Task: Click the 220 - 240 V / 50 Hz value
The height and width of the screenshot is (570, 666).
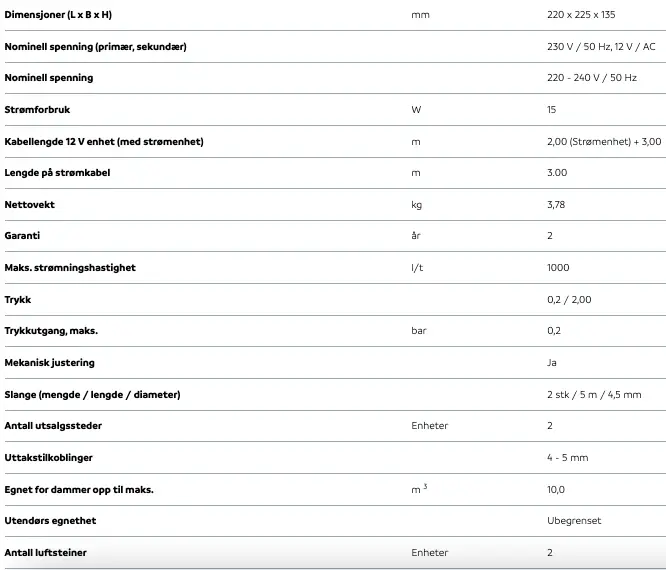Action: click(592, 78)
